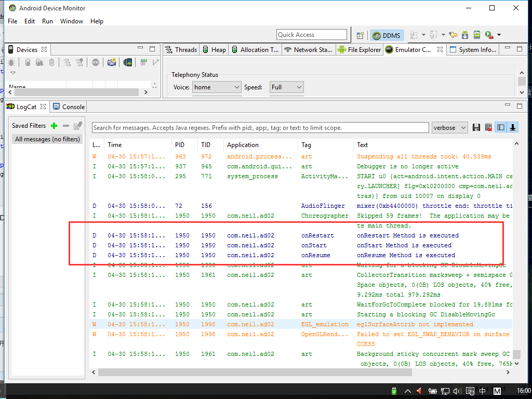This screenshot has width=532, height=399.
Task: Switch to the Allocation Tracker tab
Action: [255, 49]
